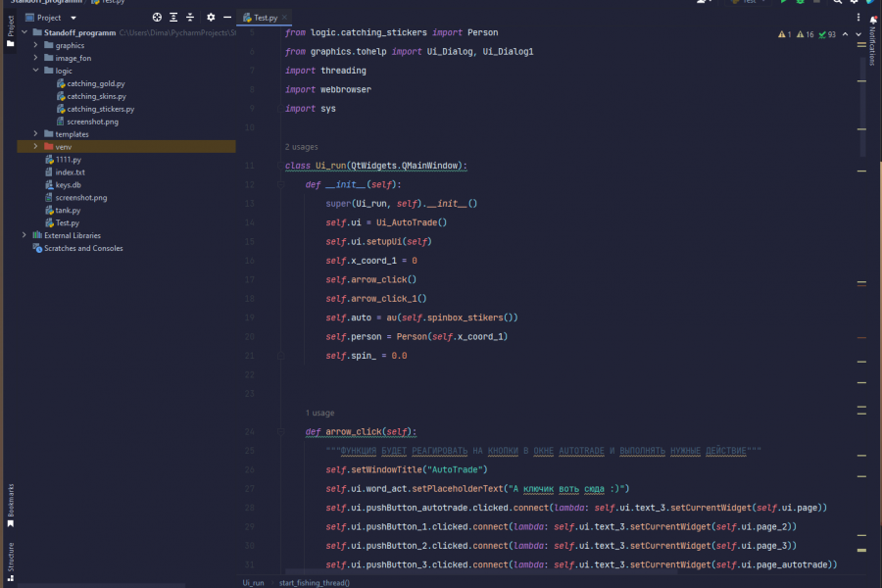Viewport: 882px width, 588px height.
Task: Toggle the Structure tool window side button
Action: [x=10, y=562]
